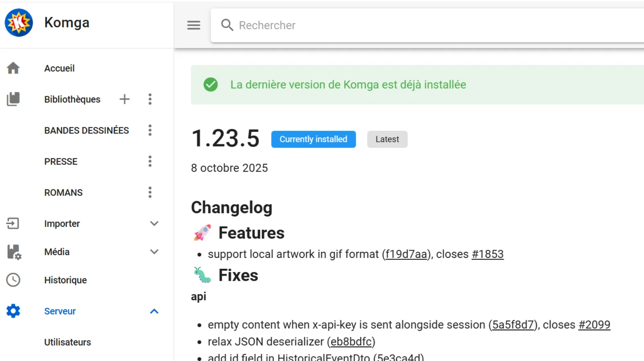This screenshot has height=361, width=644.
Task: Open ROMANS library three-dot menu
Action: coord(150,192)
